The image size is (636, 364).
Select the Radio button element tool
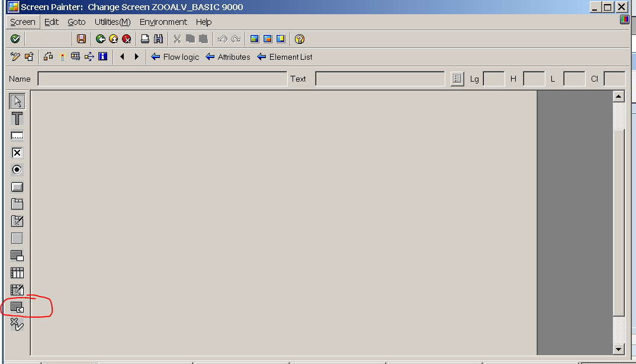pyautogui.click(x=17, y=169)
